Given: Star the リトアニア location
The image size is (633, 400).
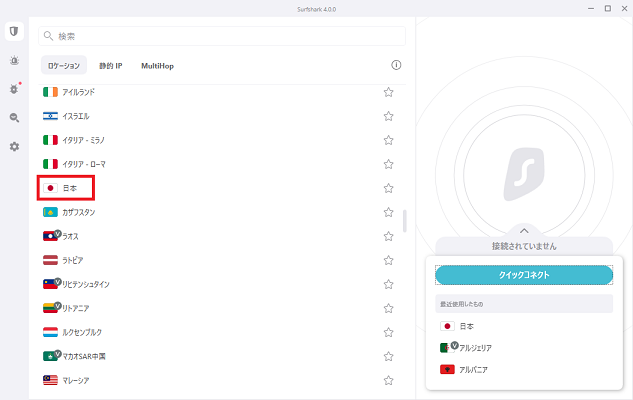Looking at the screenshot, I should click(x=388, y=308).
